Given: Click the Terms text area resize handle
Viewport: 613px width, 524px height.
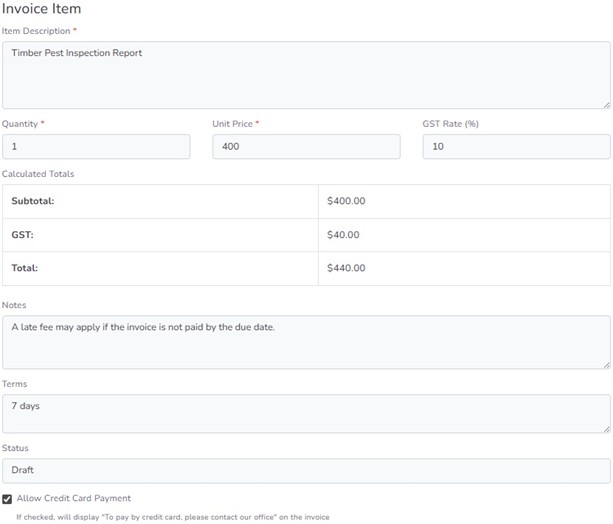Looking at the screenshot, I should click(606, 429).
